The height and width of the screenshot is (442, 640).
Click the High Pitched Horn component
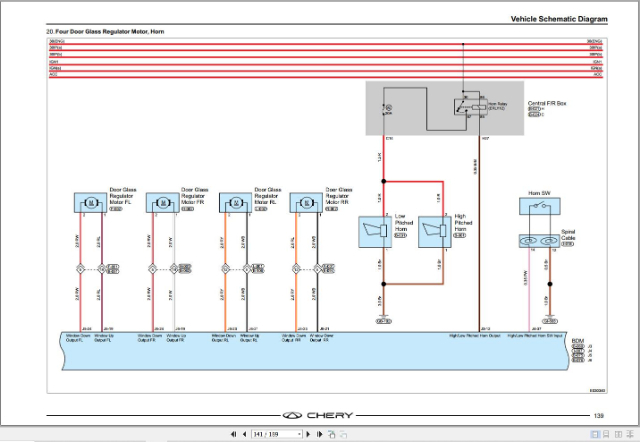click(x=435, y=232)
